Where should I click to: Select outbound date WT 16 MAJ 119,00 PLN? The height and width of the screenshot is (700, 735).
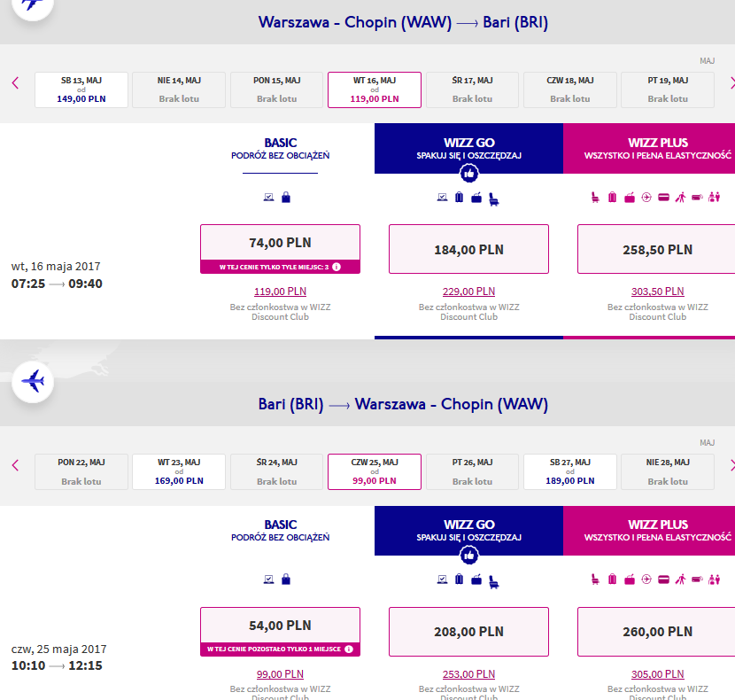click(x=375, y=89)
